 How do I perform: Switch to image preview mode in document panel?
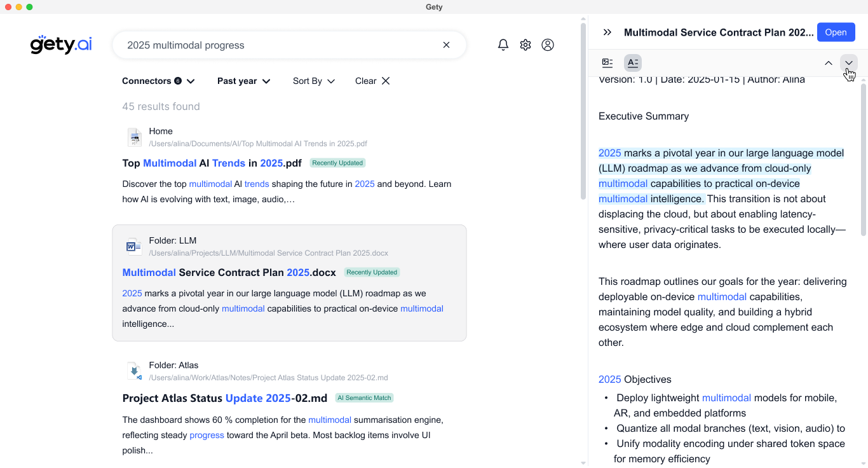(607, 62)
